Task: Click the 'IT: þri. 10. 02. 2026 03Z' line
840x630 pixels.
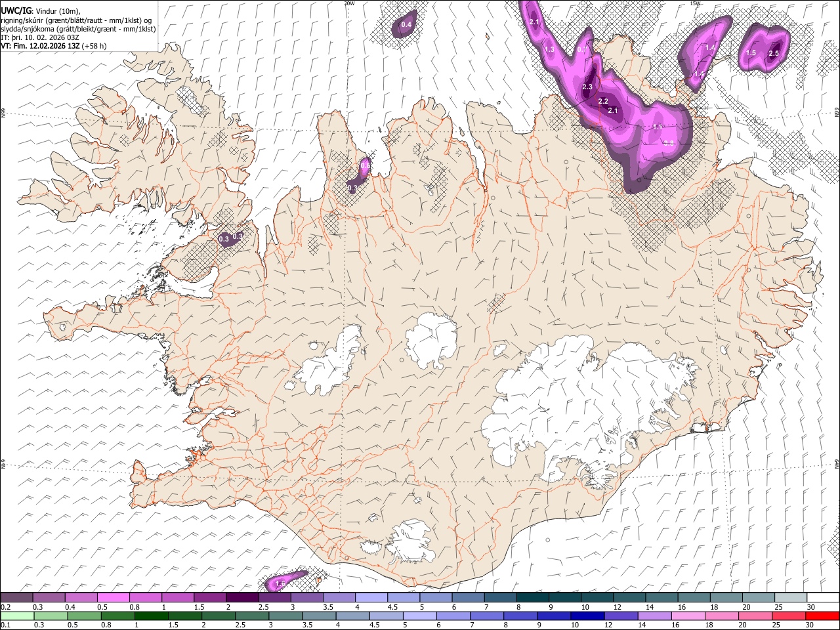Action: 40,37
